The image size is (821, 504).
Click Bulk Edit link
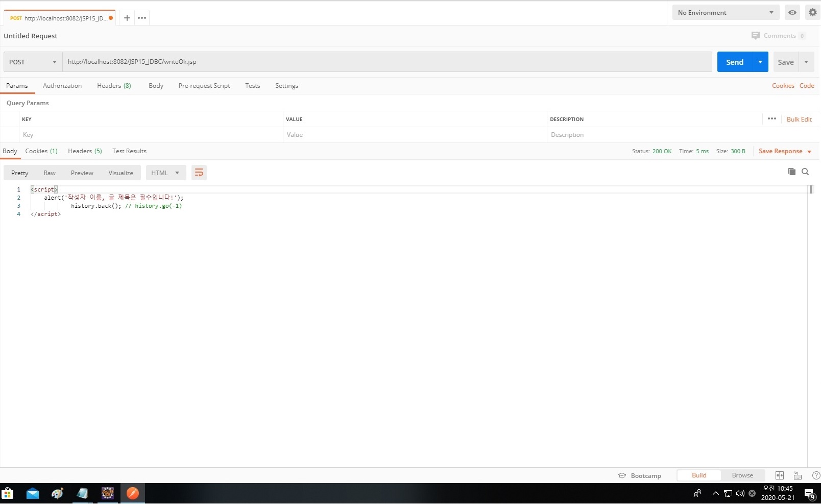pos(799,119)
